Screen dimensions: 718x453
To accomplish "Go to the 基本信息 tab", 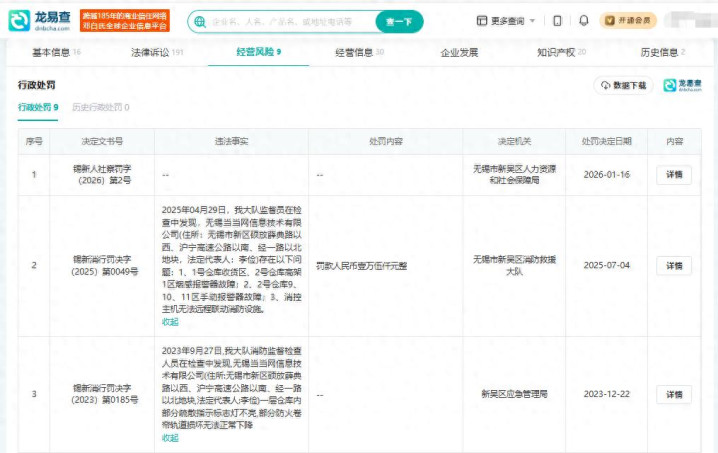I will coord(55,52).
